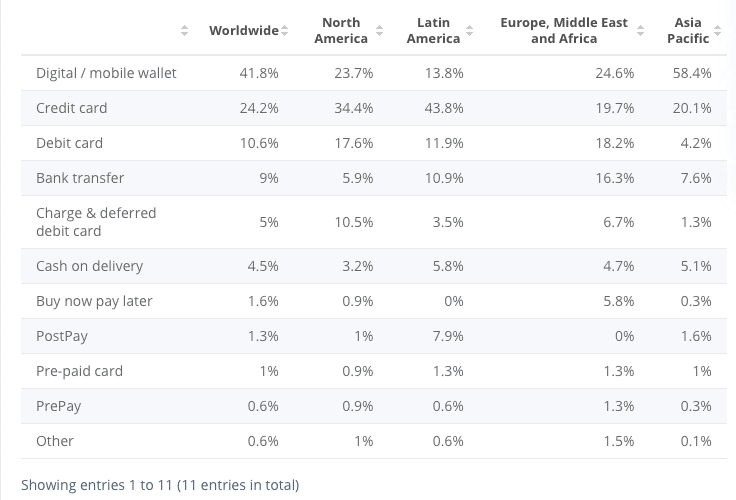Screen dimensions: 736x500
Task: Select the Buy now pay later row
Action: click(x=94, y=301)
